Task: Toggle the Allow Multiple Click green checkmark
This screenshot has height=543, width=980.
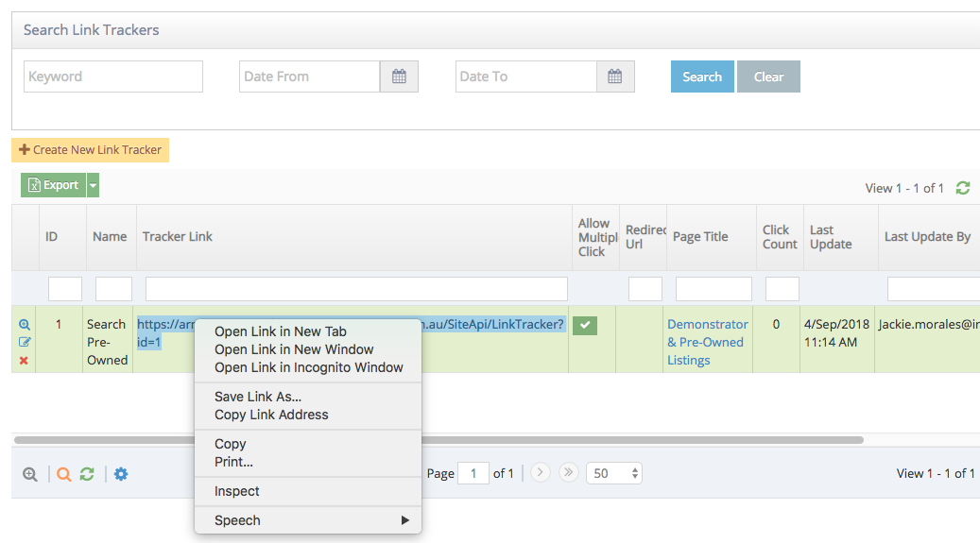Action: (585, 326)
